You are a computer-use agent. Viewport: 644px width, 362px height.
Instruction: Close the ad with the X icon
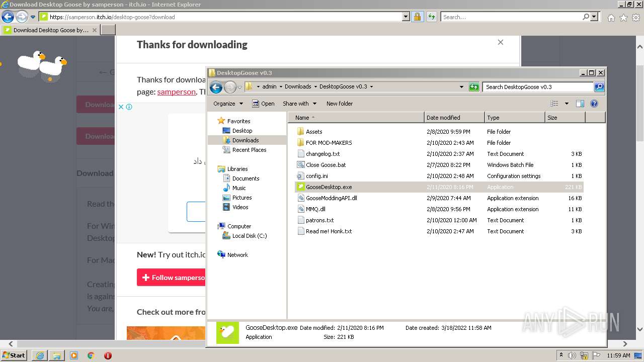coord(121,107)
